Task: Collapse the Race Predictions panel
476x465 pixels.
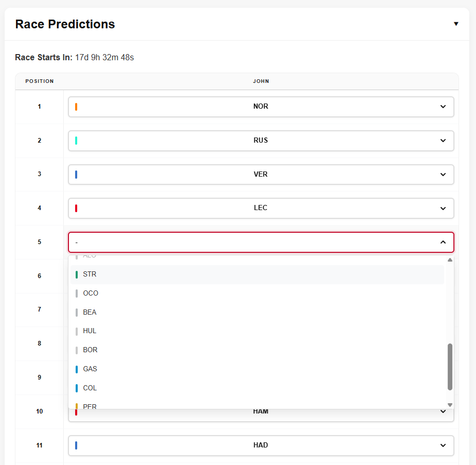Action: [456, 24]
